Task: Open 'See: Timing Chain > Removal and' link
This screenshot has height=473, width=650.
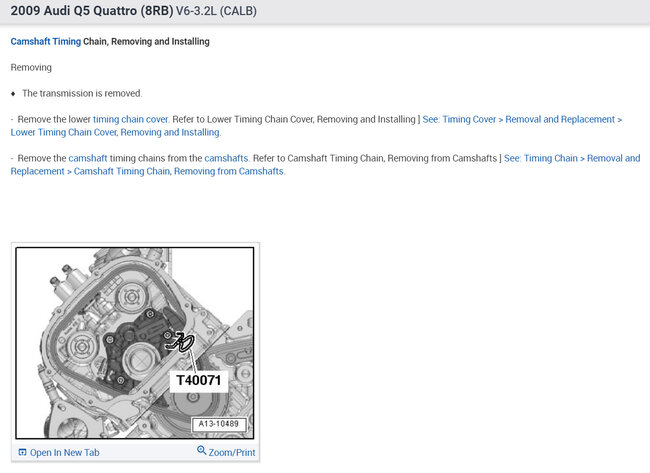Action: click(572, 158)
